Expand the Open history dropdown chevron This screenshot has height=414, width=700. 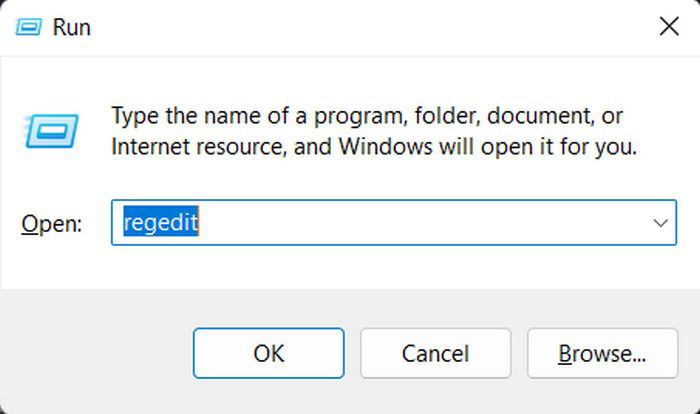pos(660,222)
